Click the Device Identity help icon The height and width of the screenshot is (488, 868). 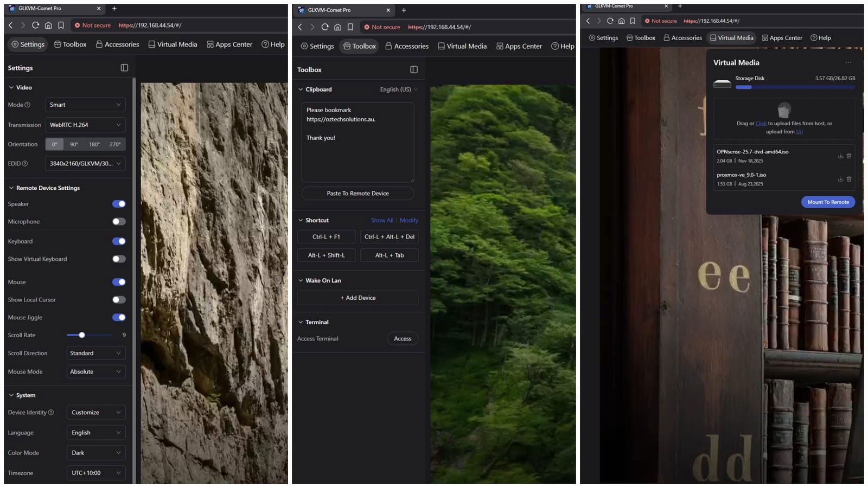[51, 413]
